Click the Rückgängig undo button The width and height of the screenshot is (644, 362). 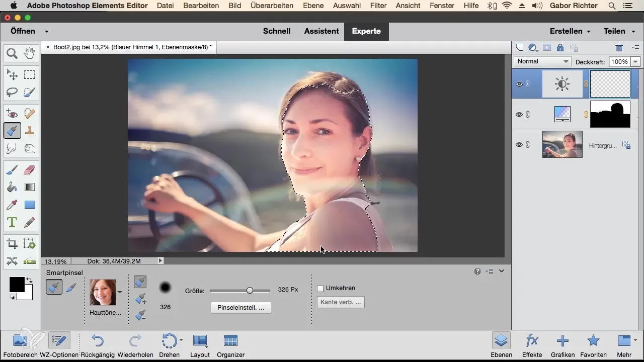98,345
